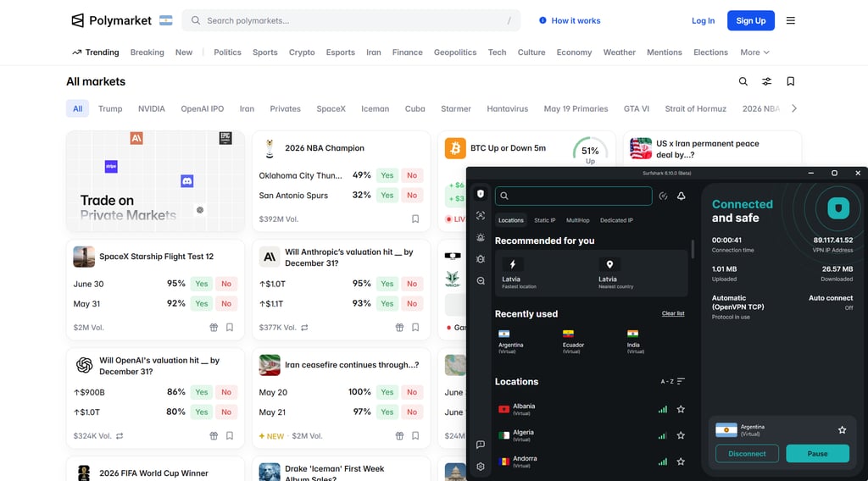Favorite Albania with its star icon
Image resolution: width=868 pixels, height=481 pixels.
tap(681, 409)
